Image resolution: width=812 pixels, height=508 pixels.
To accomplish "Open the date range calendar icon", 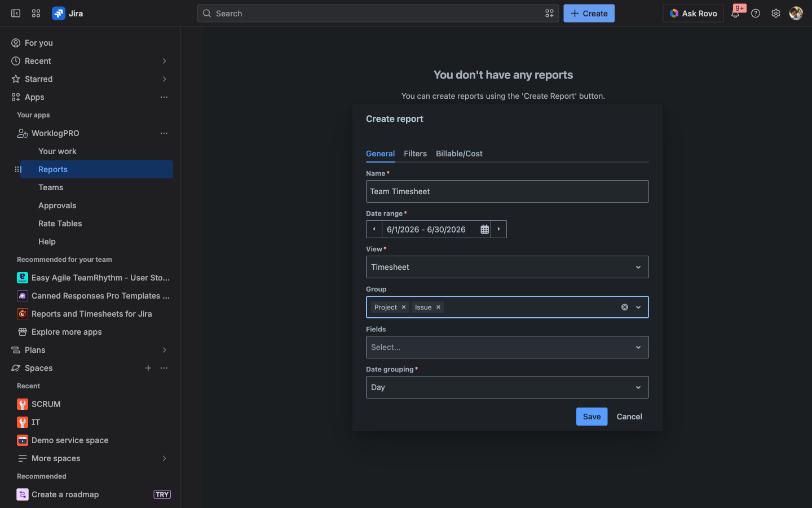I will click(484, 229).
